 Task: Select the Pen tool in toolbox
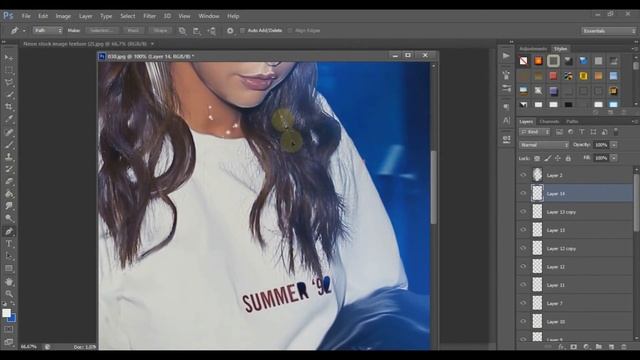coord(9,231)
